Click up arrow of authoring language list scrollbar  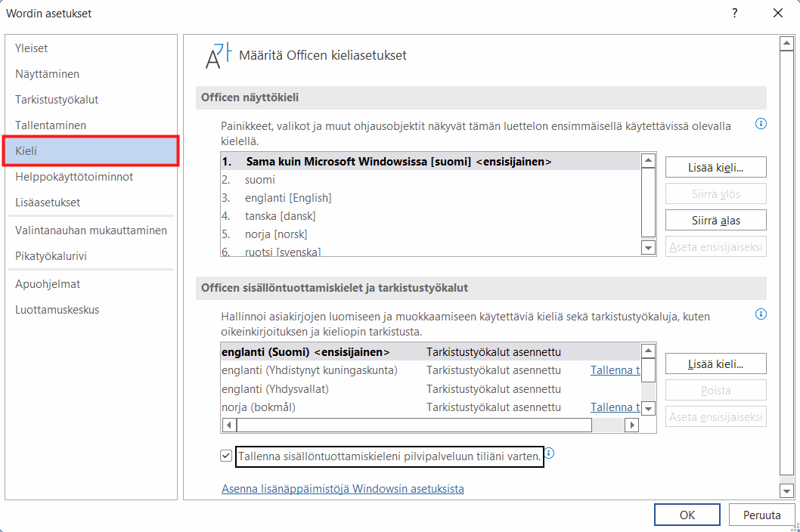coord(649,351)
